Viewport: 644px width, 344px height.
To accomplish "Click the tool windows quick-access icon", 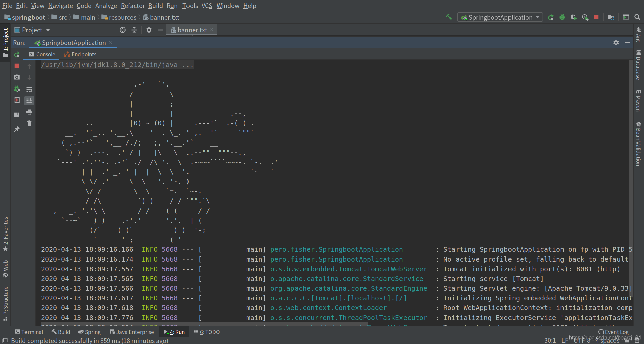I will pyautogui.click(x=5, y=340).
